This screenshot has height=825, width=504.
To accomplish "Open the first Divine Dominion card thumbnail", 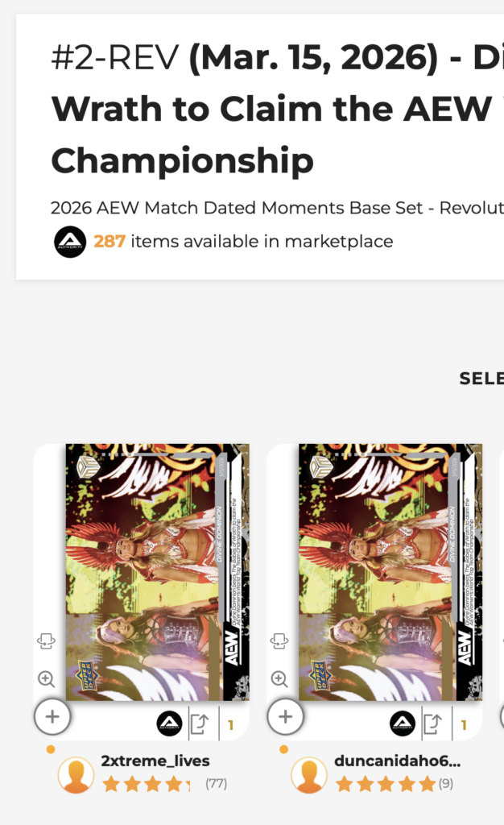I will pos(157,572).
